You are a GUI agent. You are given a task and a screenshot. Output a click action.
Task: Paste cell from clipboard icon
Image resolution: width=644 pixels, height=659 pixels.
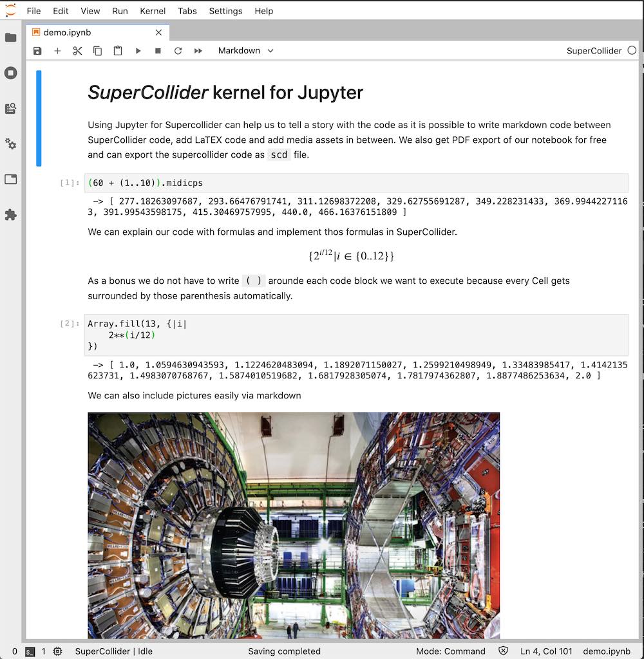[118, 51]
